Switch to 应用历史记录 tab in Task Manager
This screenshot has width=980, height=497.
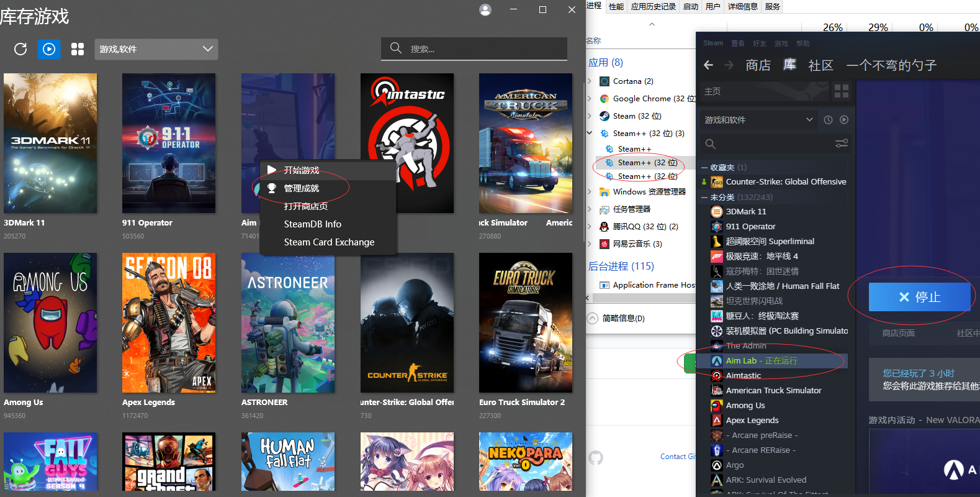[654, 6]
